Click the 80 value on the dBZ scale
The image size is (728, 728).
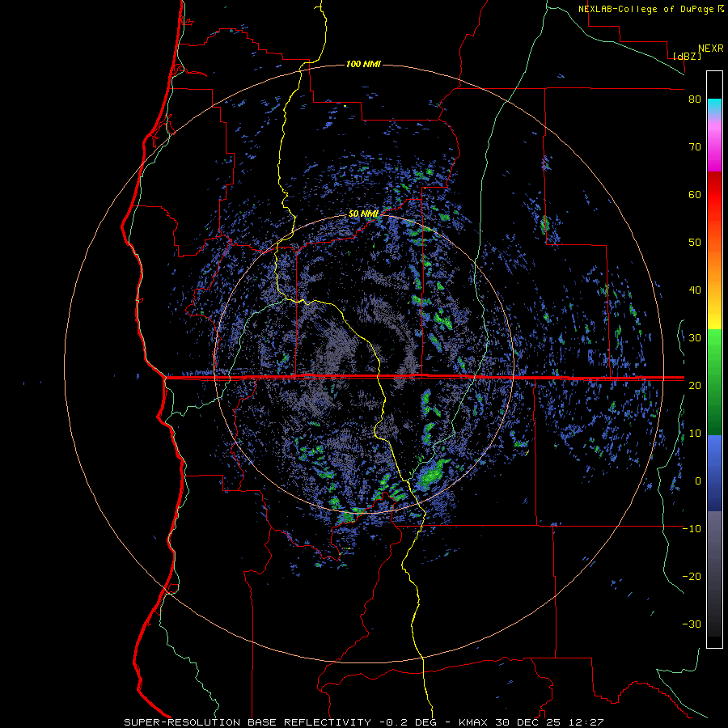(695, 99)
